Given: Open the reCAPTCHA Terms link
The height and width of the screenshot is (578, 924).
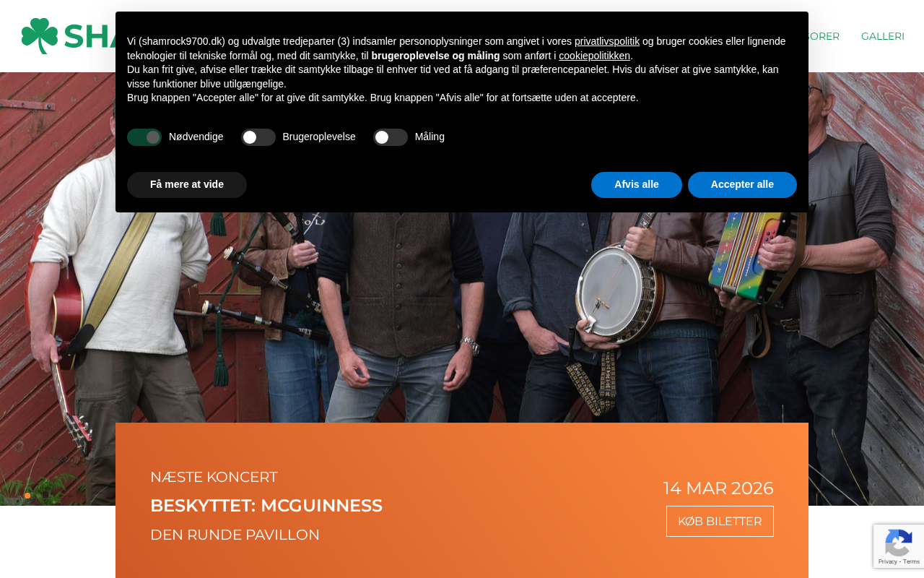Looking at the screenshot, I should tap(910, 561).
